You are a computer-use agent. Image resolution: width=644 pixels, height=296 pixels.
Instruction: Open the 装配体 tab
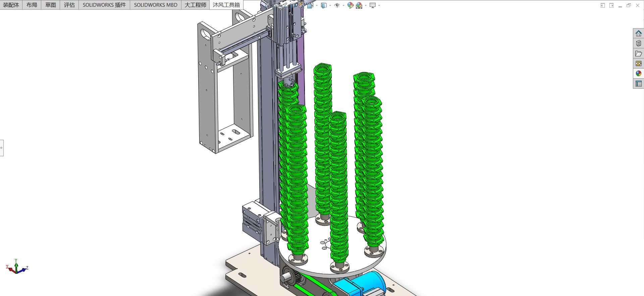tap(11, 5)
